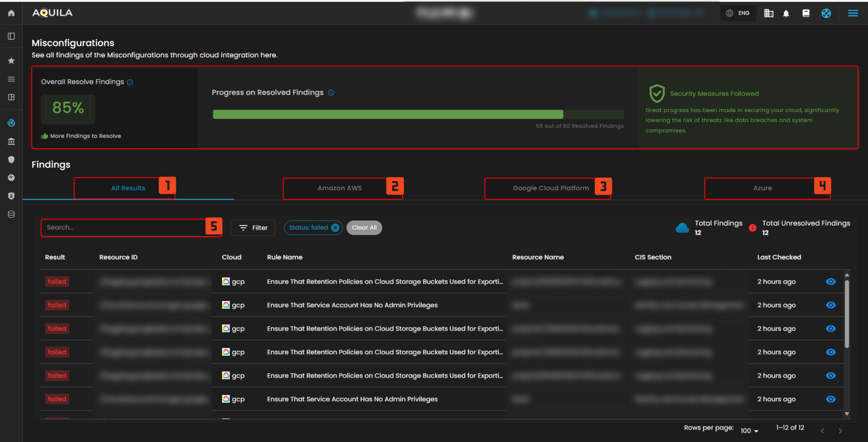Click the Clear All button
The image size is (868, 442).
click(364, 228)
